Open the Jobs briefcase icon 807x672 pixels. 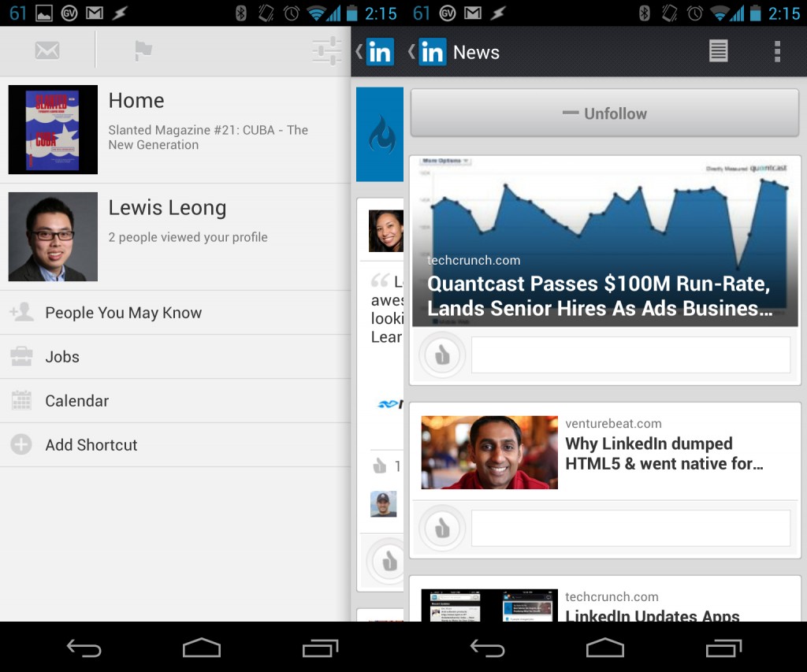[x=22, y=356]
